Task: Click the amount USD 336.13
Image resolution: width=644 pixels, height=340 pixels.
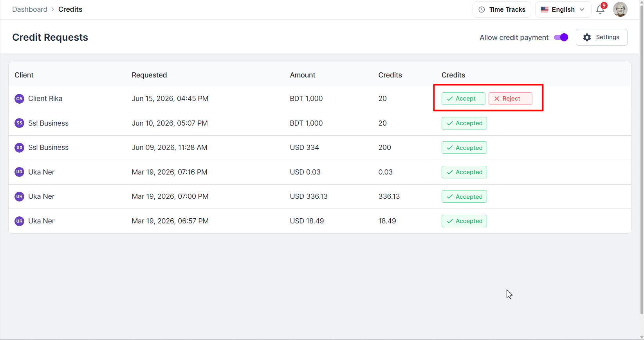Action: [308, 196]
